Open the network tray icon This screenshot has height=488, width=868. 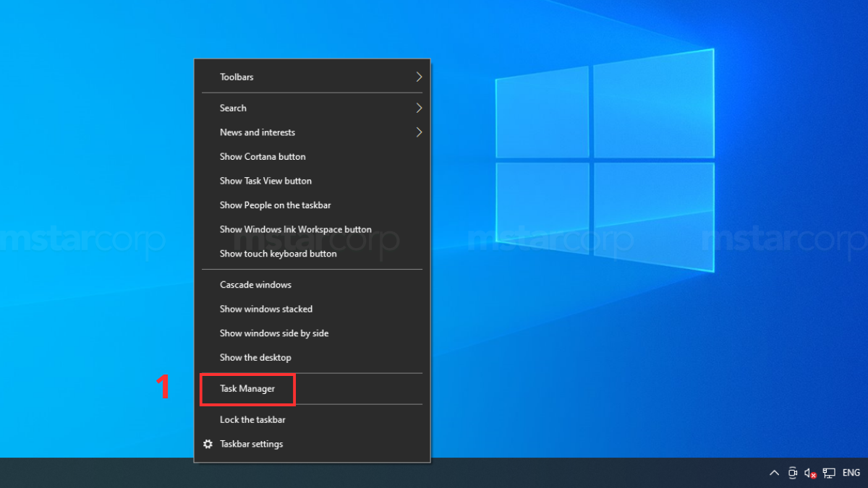tap(829, 474)
